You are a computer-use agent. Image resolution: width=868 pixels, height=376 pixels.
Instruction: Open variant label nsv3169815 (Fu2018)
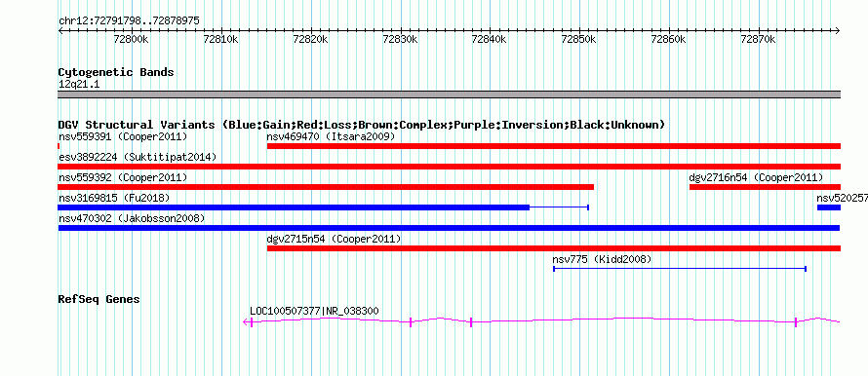pyautogui.click(x=114, y=198)
